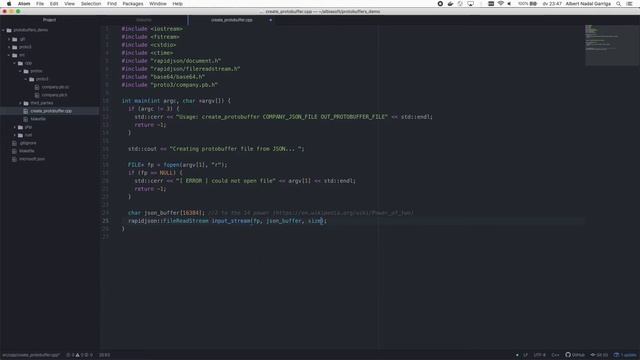
Task: Click the 1 update notification
Action: pos(625,355)
